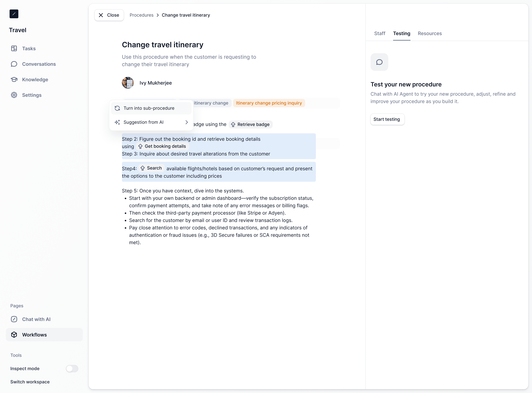Toggle Inspect mode switch
This screenshot has height=393, width=532.
pyautogui.click(x=72, y=369)
